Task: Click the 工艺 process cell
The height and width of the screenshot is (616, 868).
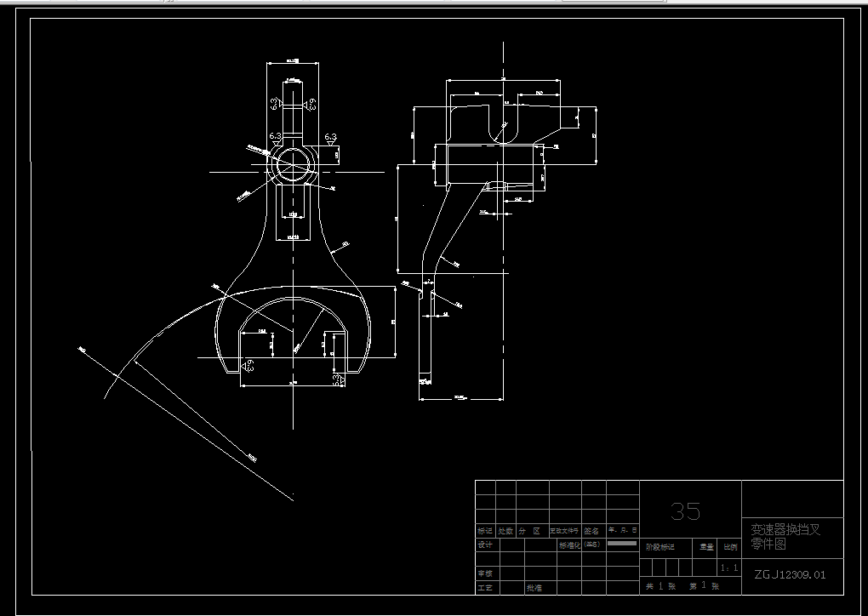Action: (x=485, y=588)
